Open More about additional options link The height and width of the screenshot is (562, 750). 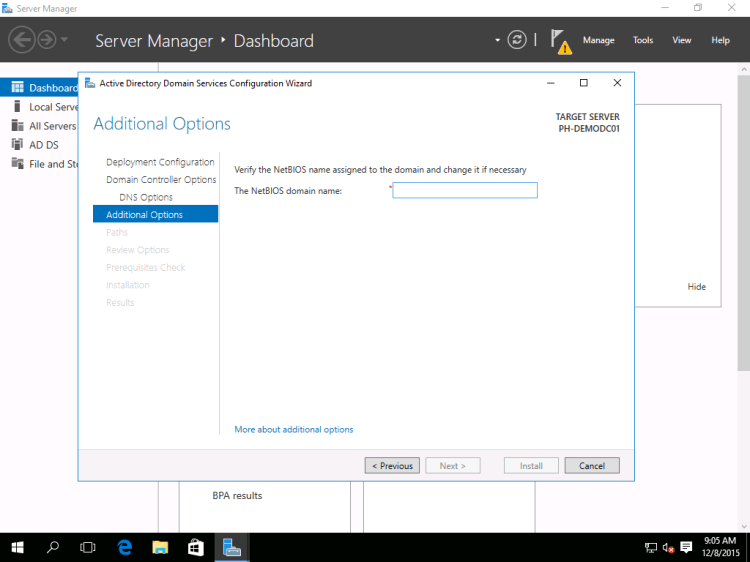(293, 430)
